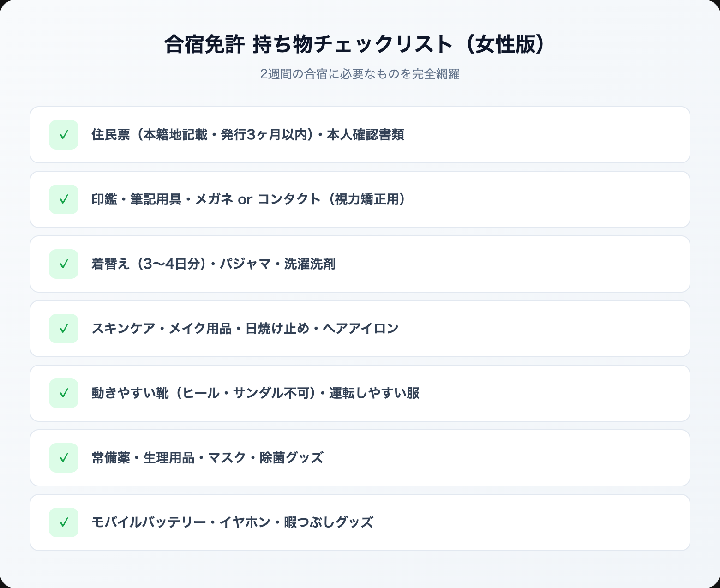
Task: Toggle the モバイルバッテリー checkbox
Action: click(64, 522)
